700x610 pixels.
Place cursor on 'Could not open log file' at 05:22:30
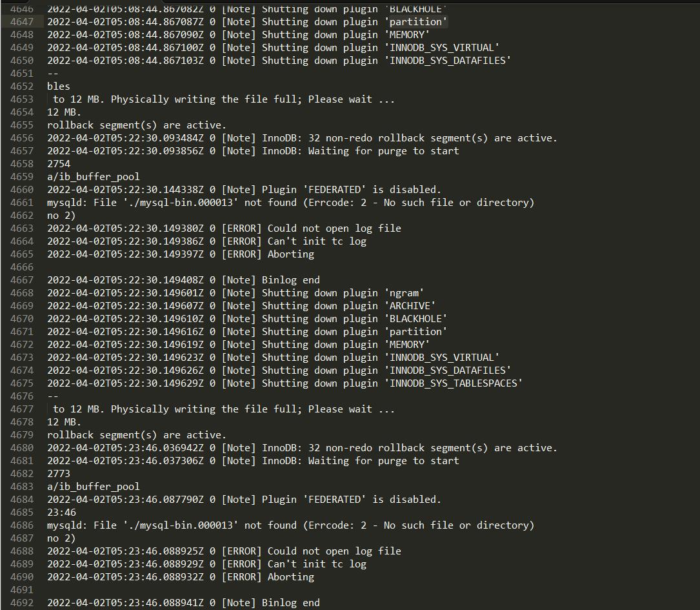coord(334,229)
